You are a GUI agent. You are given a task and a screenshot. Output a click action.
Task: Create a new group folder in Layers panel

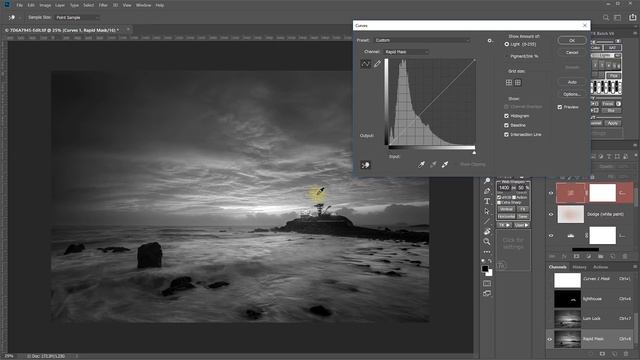pyautogui.click(x=600, y=256)
